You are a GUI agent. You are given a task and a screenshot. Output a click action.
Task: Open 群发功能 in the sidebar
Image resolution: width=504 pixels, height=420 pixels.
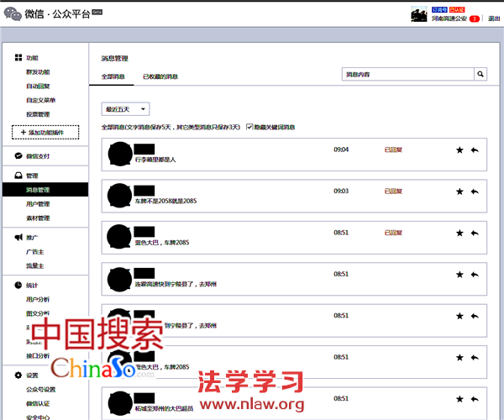(38, 72)
